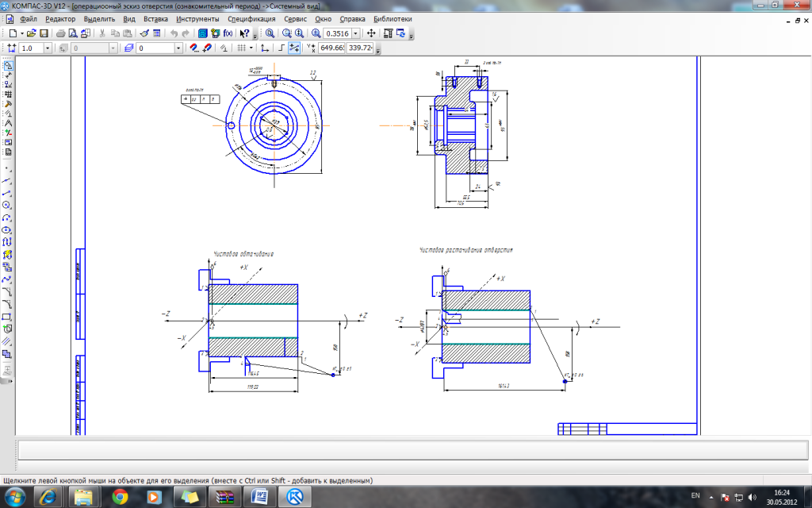Open the layer number 0 dropdown
Screen dimensions: 812x508
point(178,48)
